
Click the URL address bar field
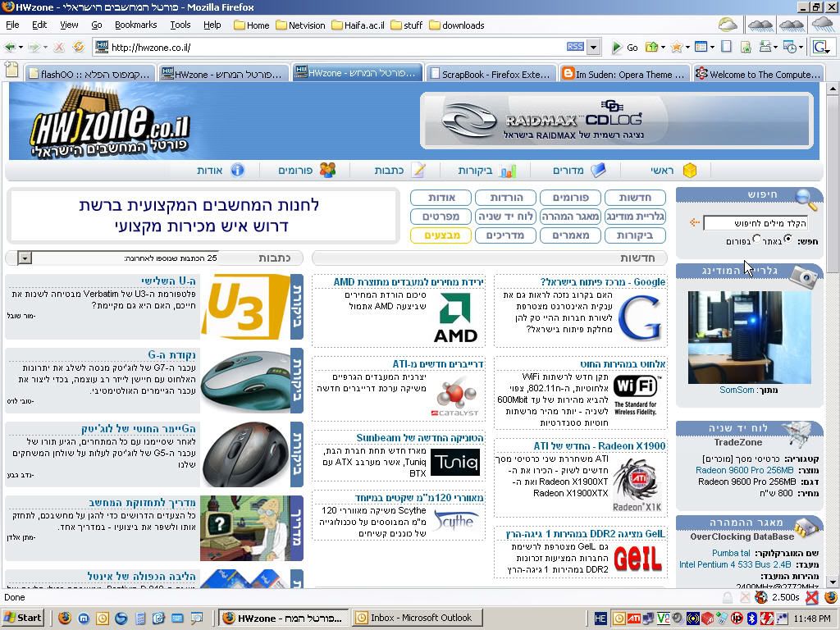tap(337, 47)
